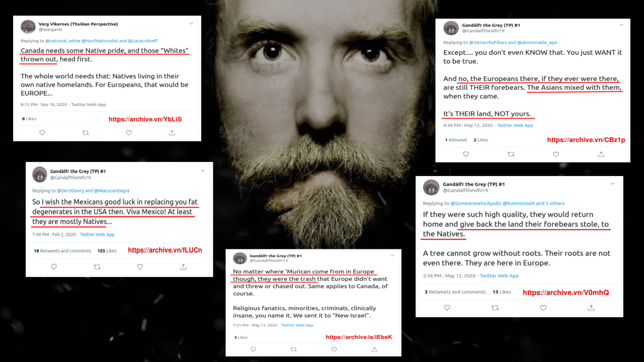Open the dropdown caret on Varg Vikernes tweet
Screen dimensions: 644x362
[x=191, y=24]
